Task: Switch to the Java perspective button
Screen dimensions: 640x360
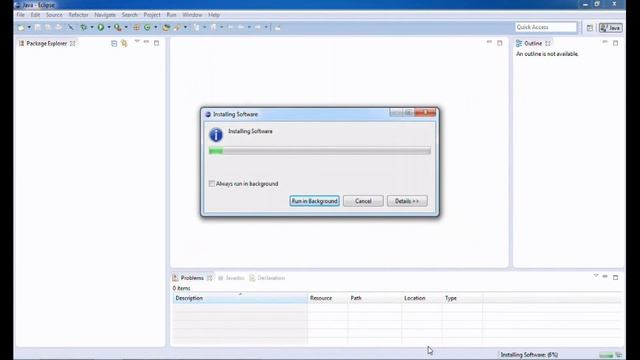Action: click(x=611, y=28)
